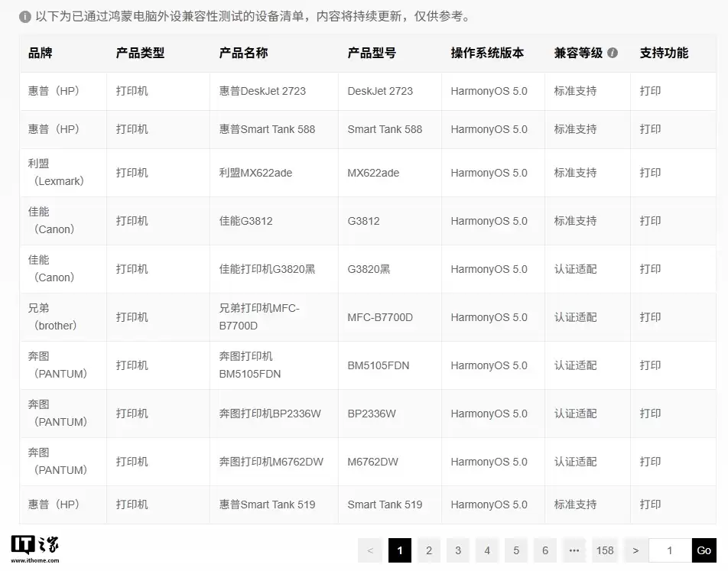The width and height of the screenshot is (728, 571).
Task: Click the current page 1 button
Action: click(x=399, y=550)
